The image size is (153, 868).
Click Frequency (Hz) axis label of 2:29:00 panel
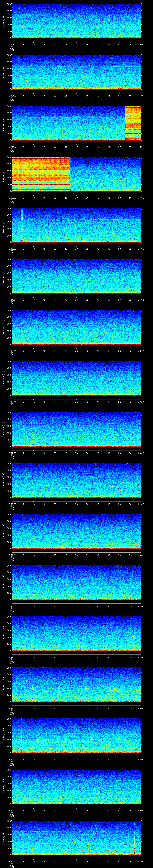click(3, 21)
